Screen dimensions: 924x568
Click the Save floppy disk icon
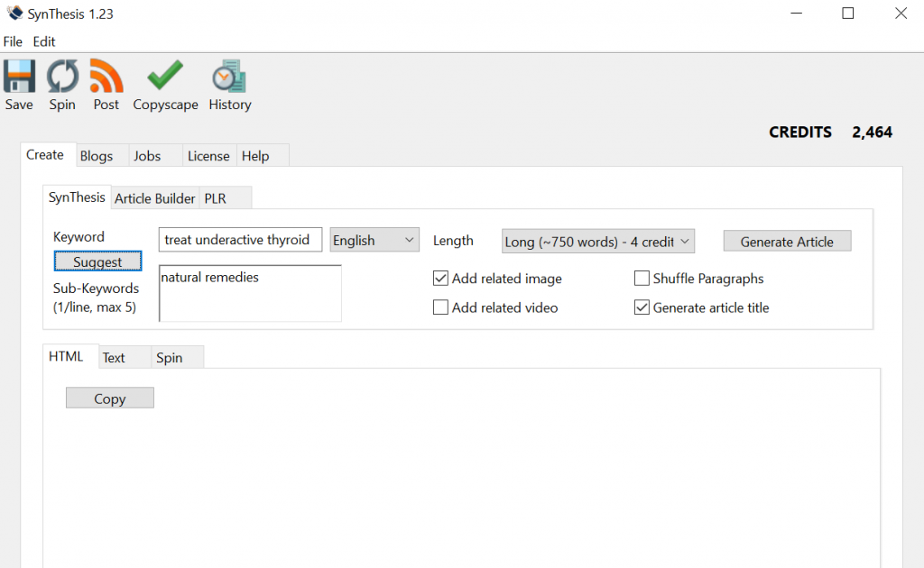click(x=19, y=77)
